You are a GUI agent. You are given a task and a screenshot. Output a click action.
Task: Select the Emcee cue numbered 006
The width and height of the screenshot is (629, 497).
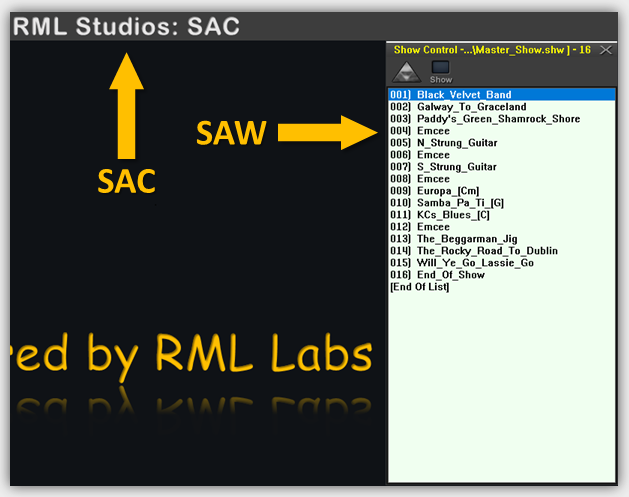pyautogui.click(x=420, y=155)
